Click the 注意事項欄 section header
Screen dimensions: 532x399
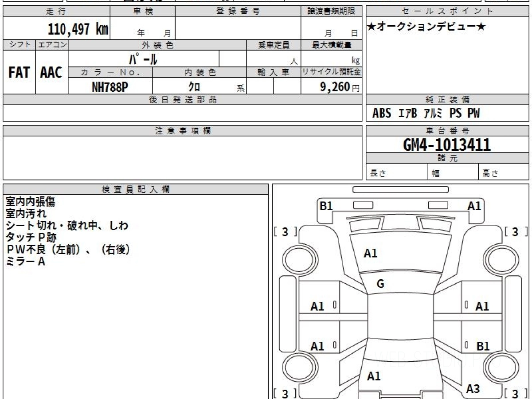point(182,131)
